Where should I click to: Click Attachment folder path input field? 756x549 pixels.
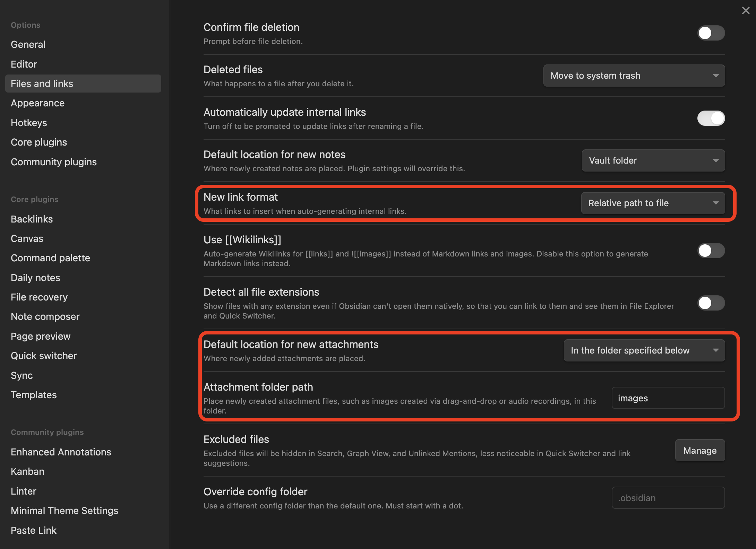(668, 398)
